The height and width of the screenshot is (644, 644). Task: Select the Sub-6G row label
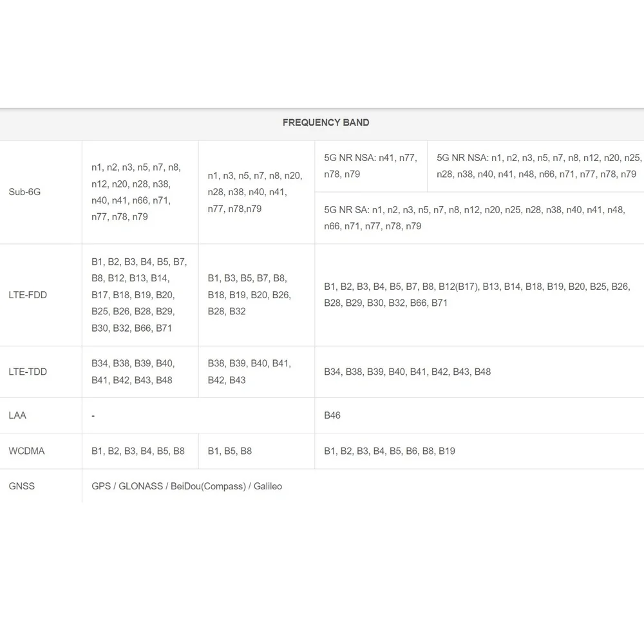pyautogui.click(x=24, y=192)
